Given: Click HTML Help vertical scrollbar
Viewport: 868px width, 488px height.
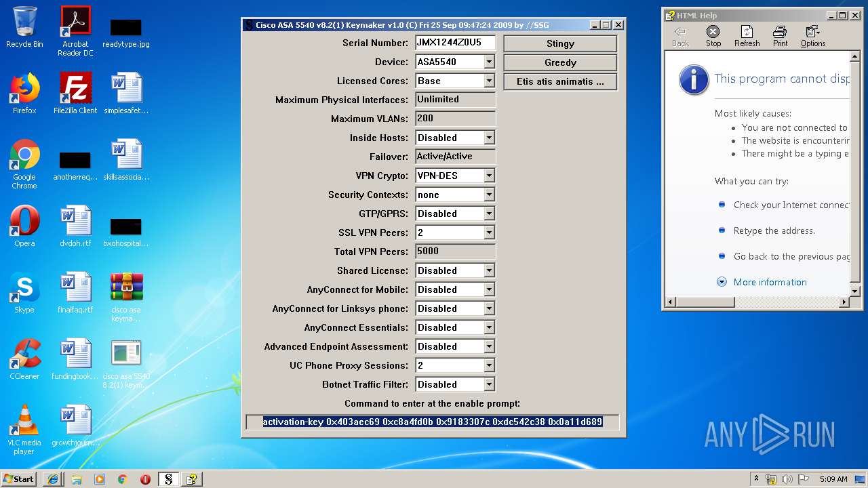Looking at the screenshot, I should coord(854,174).
